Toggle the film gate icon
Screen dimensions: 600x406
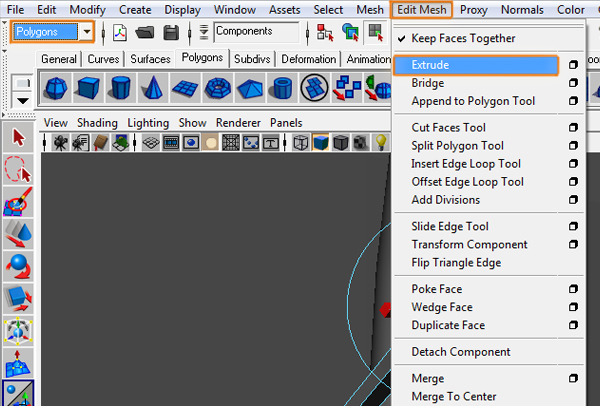171,143
